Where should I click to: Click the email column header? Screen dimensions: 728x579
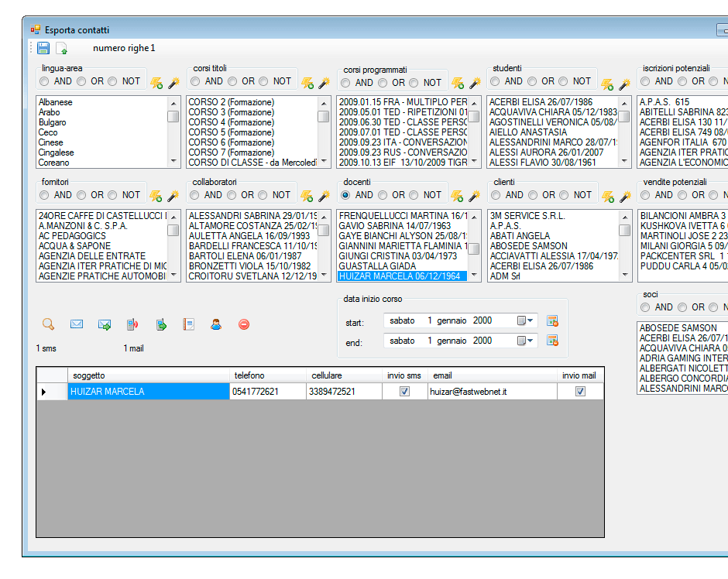[493, 375]
